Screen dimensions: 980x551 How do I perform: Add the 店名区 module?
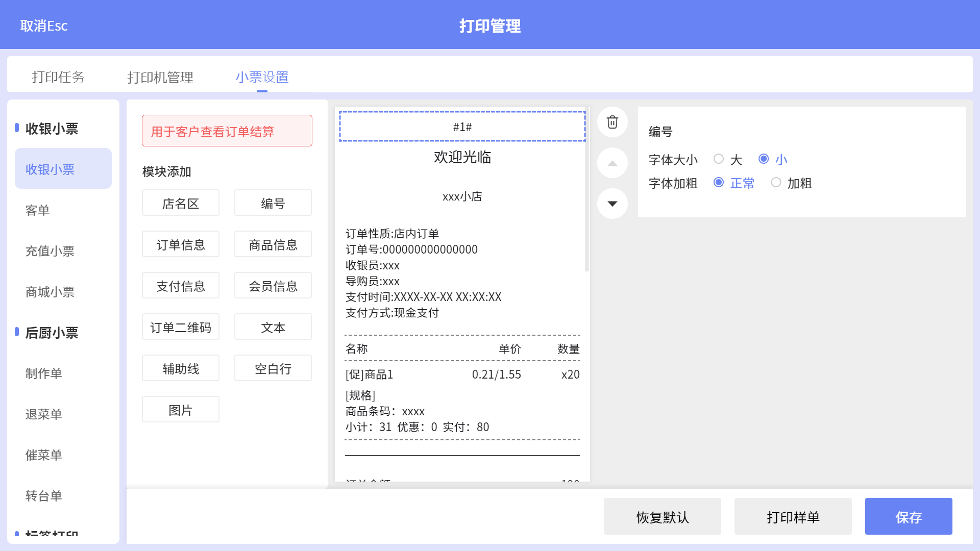[x=181, y=203]
